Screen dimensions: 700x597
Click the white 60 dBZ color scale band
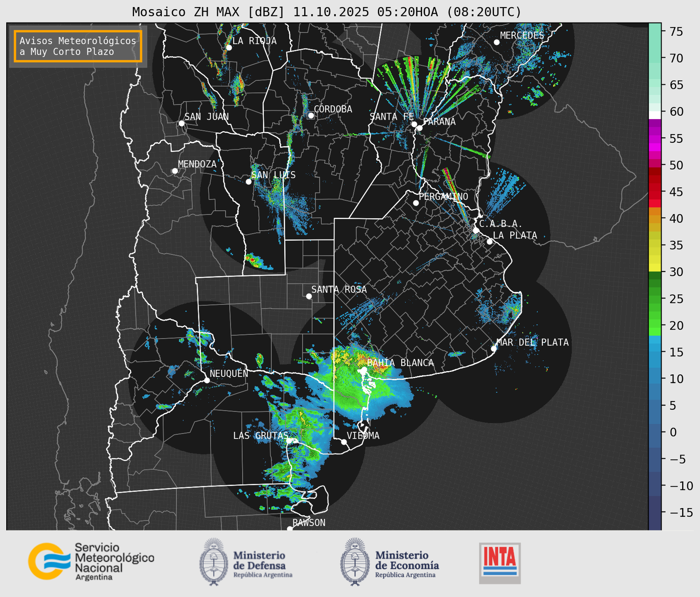(655, 115)
